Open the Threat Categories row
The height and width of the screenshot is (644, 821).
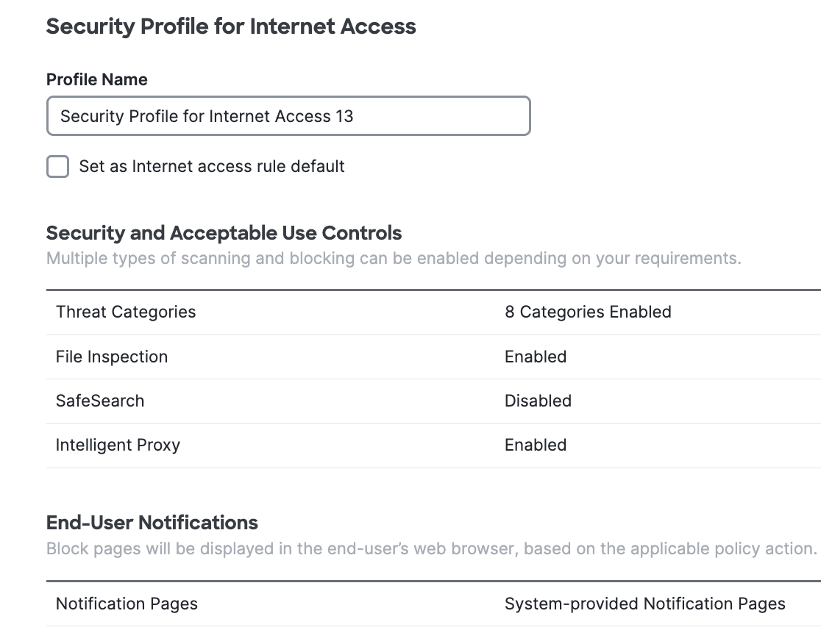(433, 312)
